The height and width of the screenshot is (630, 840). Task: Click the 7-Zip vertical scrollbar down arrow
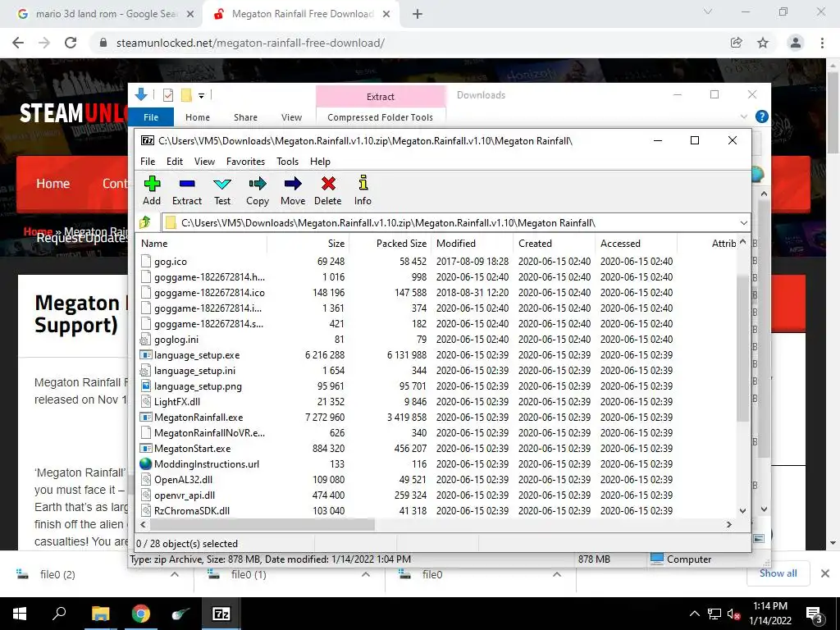coord(742,510)
